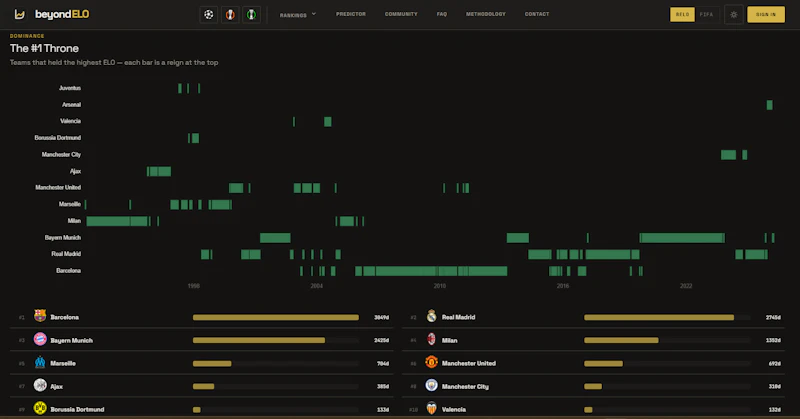Click the Ajax club crest
The width and height of the screenshot is (800, 419).
pos(40,385)
